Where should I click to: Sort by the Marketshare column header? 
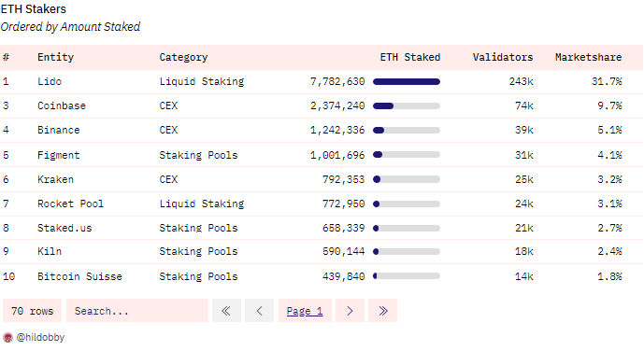point(588,57)
